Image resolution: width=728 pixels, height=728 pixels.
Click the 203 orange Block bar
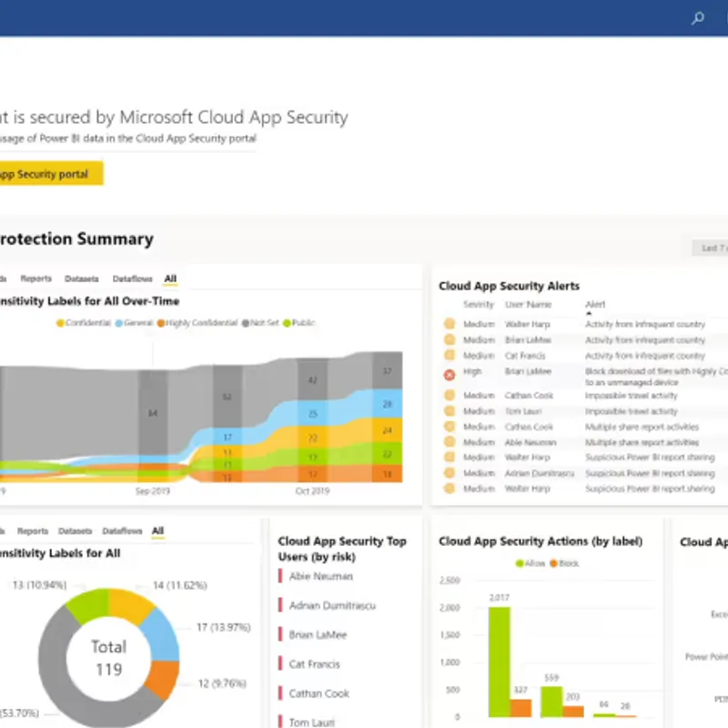pos(573,712)
